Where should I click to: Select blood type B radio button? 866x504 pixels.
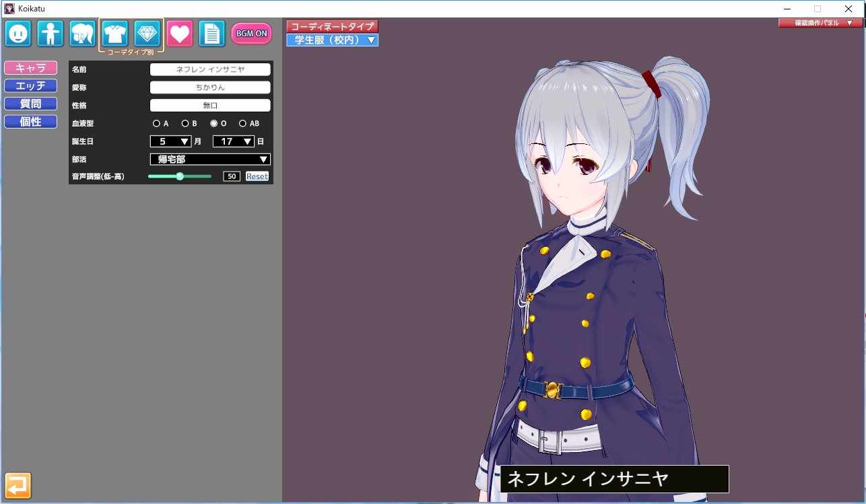(x=185, y=124)
